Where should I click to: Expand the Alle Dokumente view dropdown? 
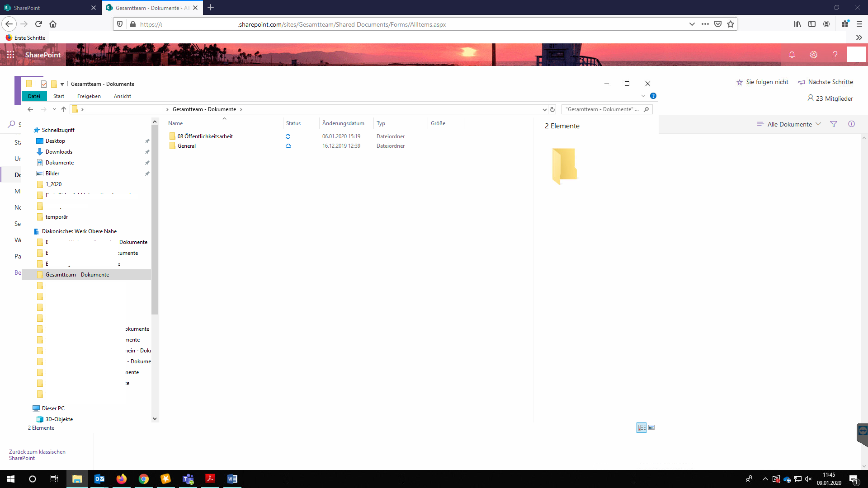pyautogui.click(x=789, y=124)
